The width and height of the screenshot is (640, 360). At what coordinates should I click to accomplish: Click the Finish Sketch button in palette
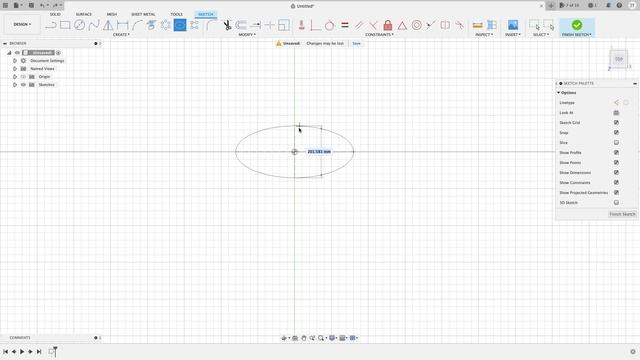(622, 214)
